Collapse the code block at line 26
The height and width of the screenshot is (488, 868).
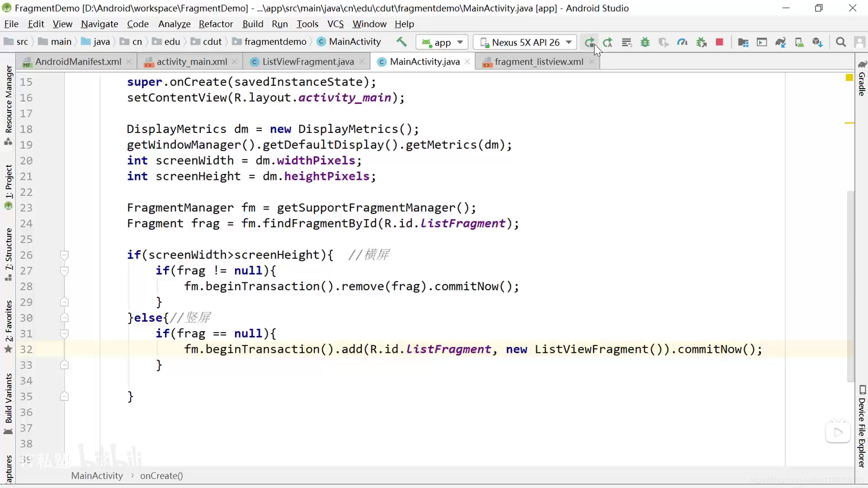[64, 255]
